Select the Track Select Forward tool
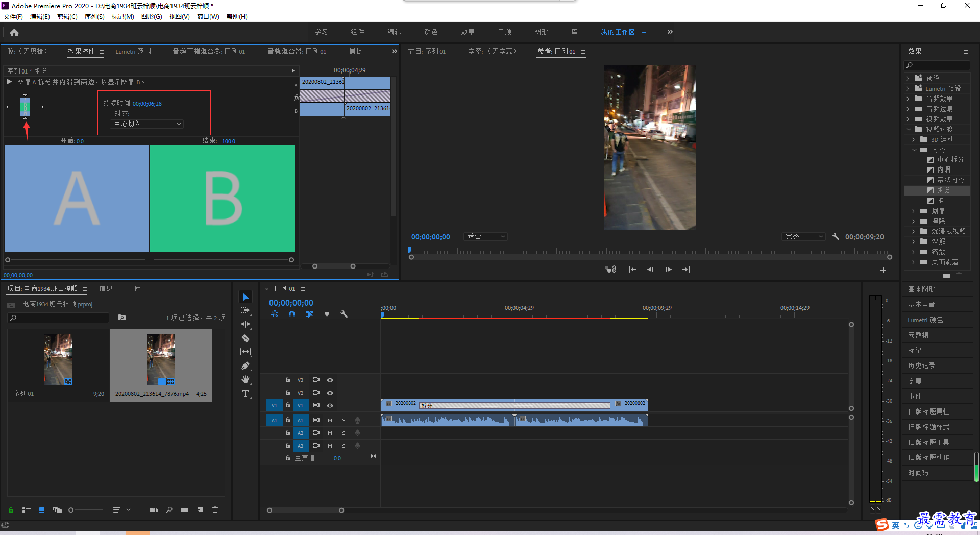The height and width of the screenshot is (535, 980). [x=246, y=310]
